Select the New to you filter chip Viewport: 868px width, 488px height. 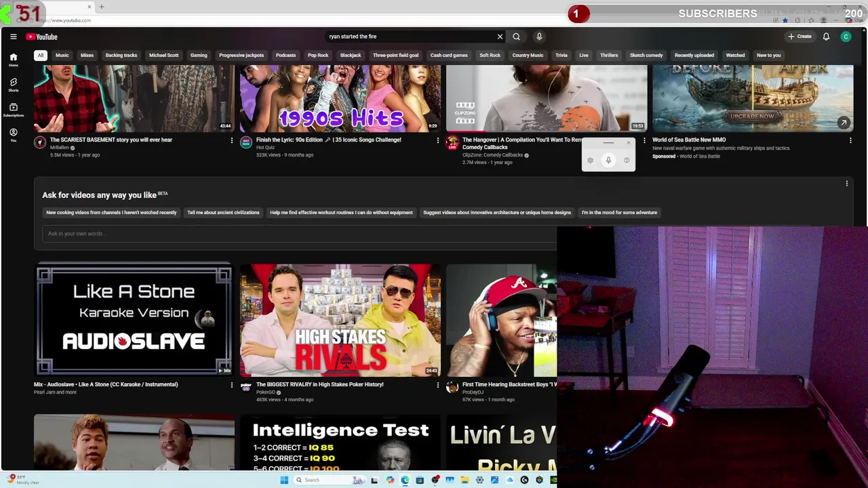click(x=769, y=55)
